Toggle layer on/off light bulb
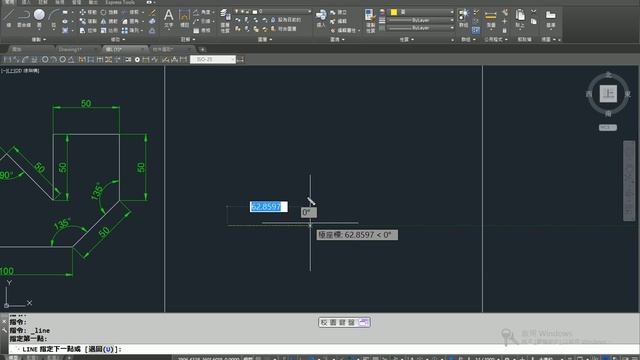The image size is (640, 360). coord(236,11)
